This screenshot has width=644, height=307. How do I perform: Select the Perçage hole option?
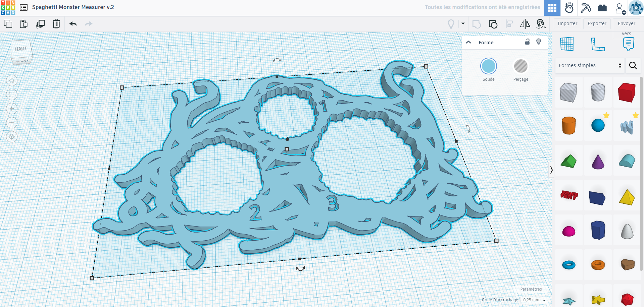coord(521,66)
